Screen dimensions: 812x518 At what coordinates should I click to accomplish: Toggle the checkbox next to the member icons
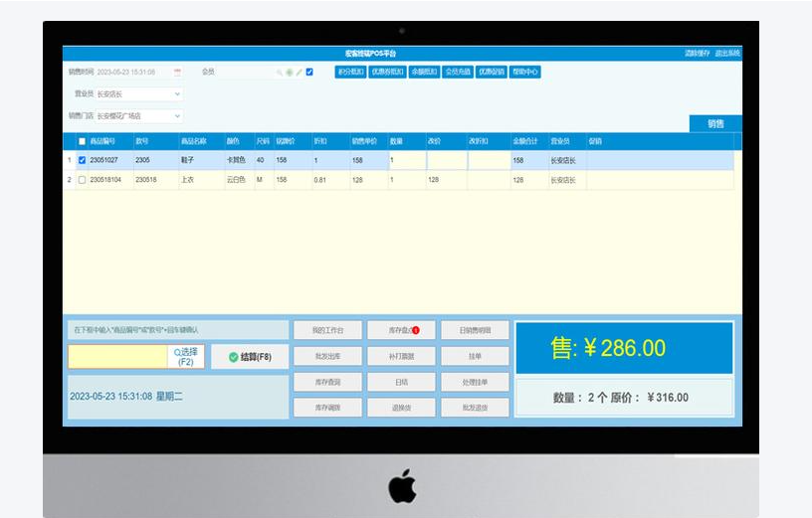click(309, 72)
